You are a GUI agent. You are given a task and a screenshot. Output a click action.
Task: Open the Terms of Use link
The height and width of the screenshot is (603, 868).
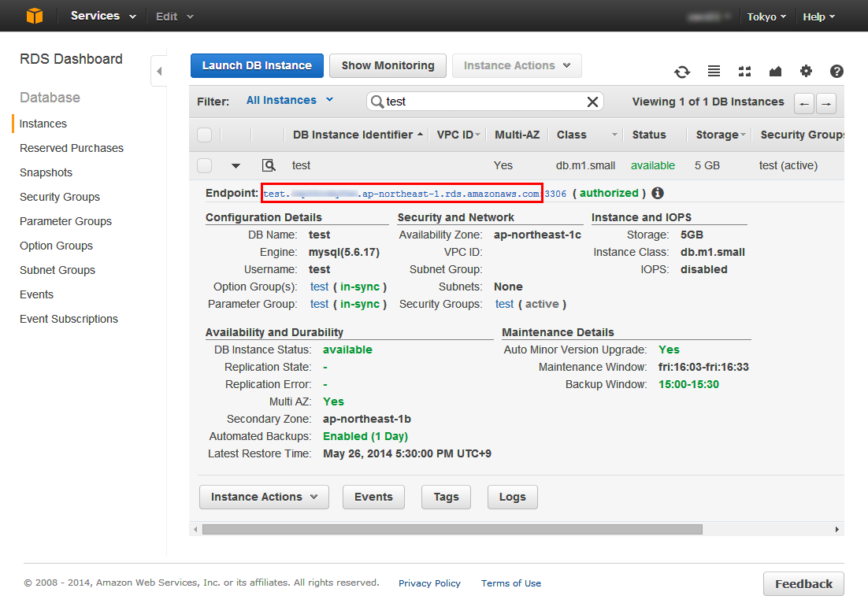[511, 583]
